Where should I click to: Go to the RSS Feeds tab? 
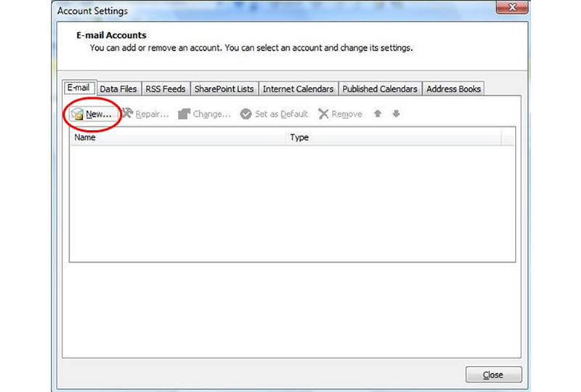[x=166, y=89]
